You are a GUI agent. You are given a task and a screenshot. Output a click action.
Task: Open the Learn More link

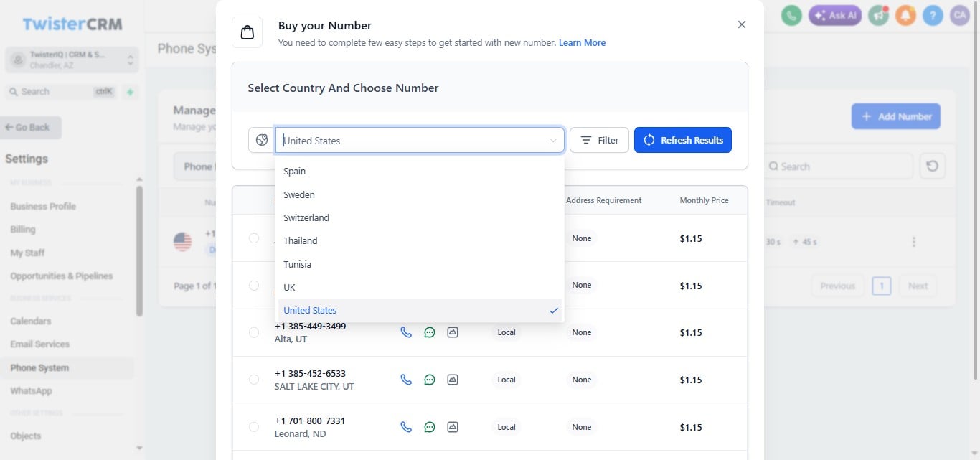582,43
